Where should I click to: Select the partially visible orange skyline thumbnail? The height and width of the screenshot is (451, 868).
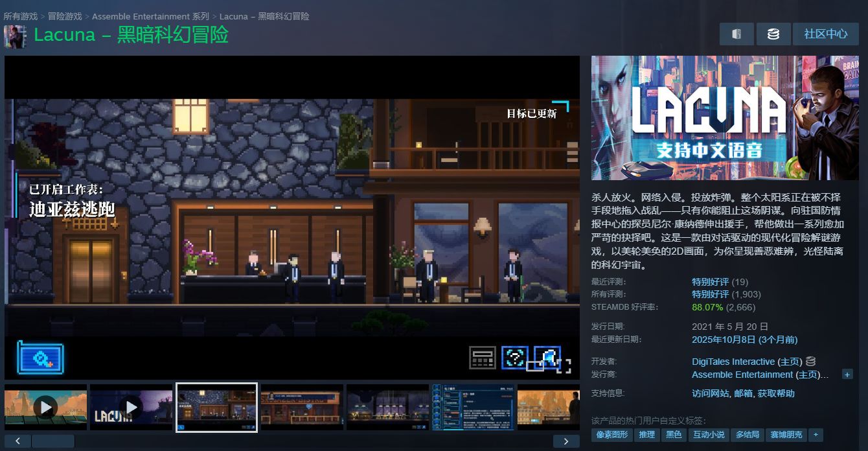549,407
